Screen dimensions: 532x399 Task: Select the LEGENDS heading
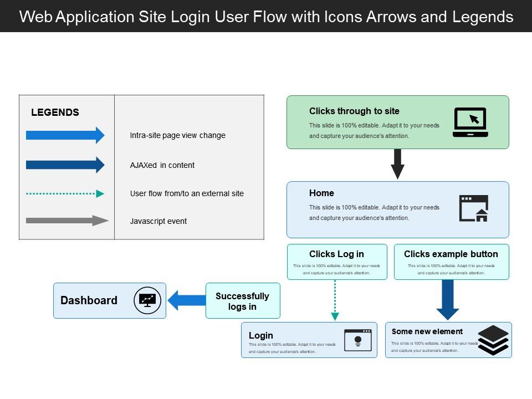coord(55,112)
